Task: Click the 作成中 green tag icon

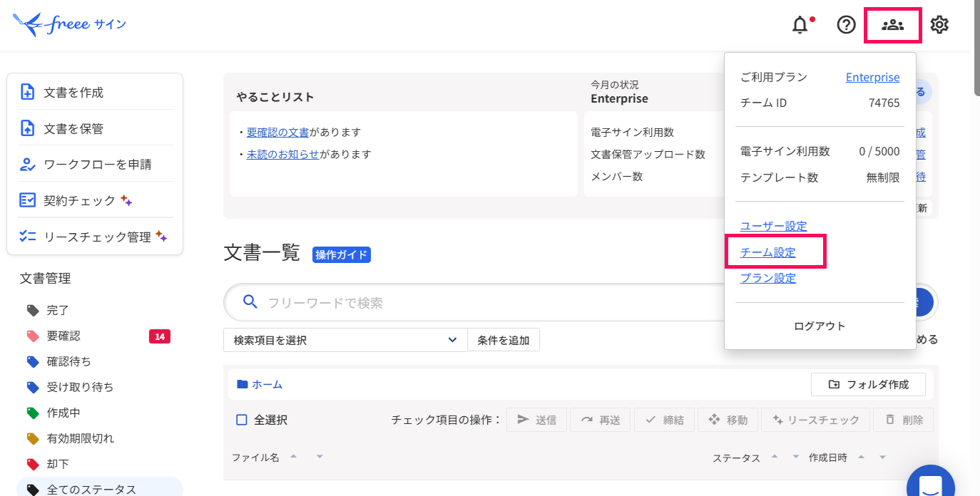Action: 33,413
